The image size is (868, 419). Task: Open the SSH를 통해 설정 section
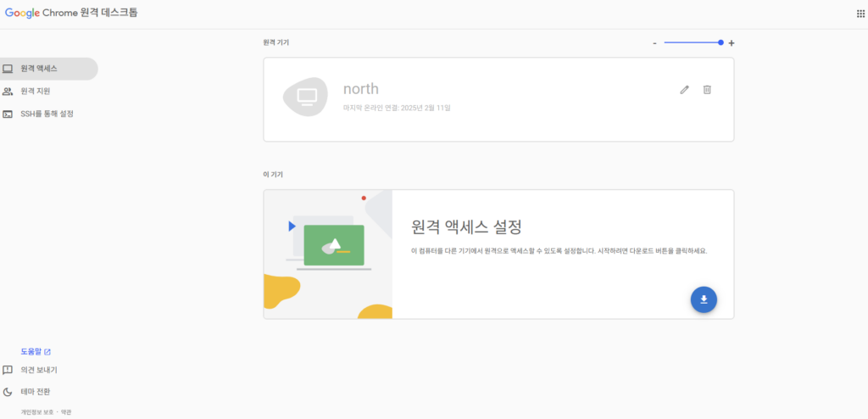pyautogui.click(x=47, y=114)
